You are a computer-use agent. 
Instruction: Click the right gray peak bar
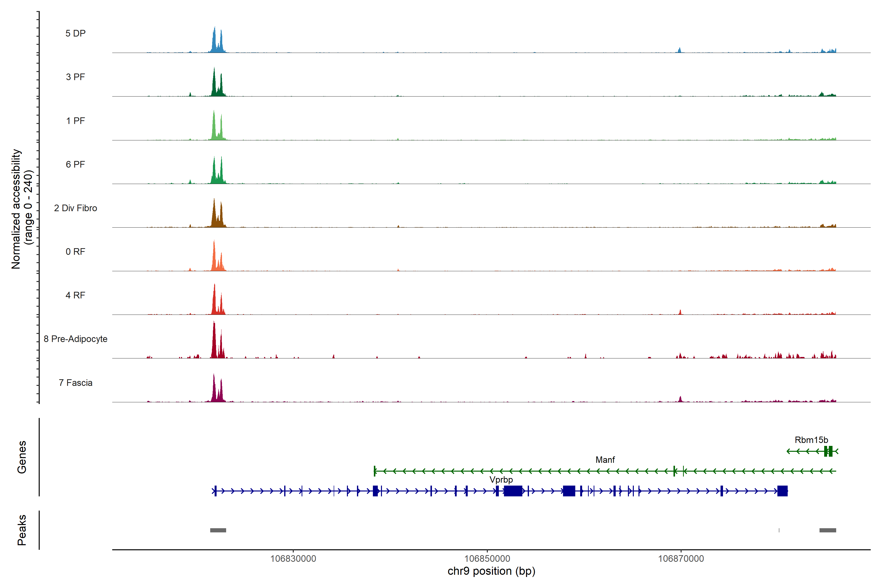(x=828, y=530)
